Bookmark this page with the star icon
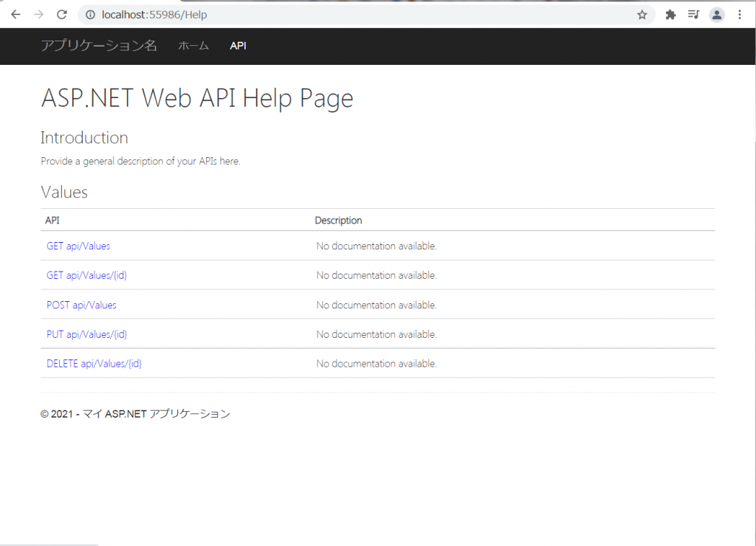The width and height of the screenshot is (756, 546). click(x=642, y=14)
